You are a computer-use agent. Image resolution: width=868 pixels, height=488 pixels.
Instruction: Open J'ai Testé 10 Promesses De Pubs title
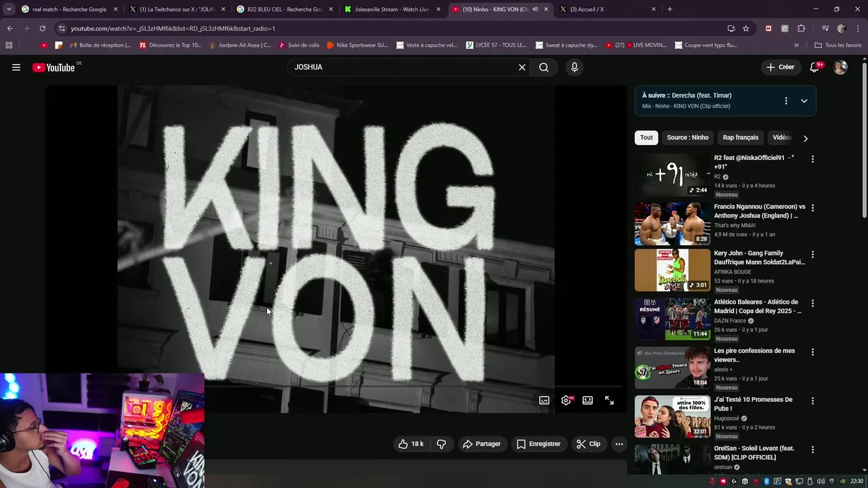[x=753, y=404]
